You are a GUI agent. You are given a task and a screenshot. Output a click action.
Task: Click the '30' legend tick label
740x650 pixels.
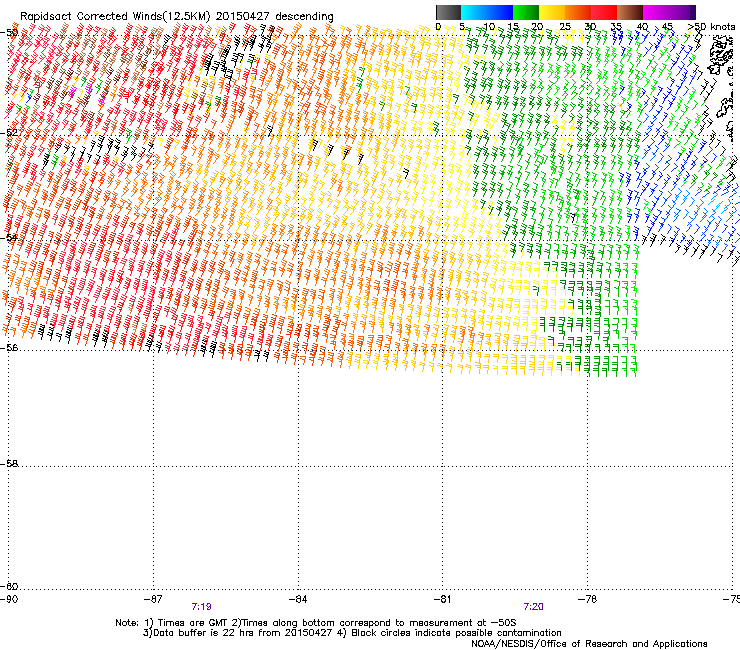coord(590,26)
